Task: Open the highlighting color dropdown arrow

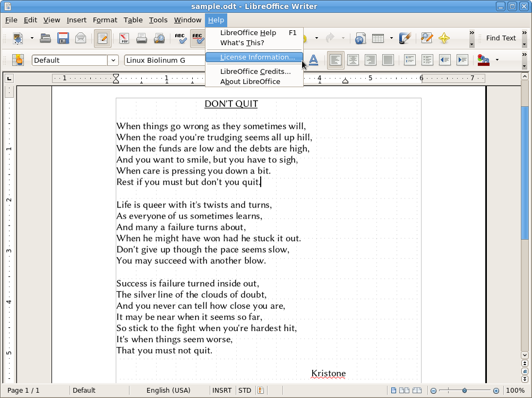Action: (x=496, y=60)
